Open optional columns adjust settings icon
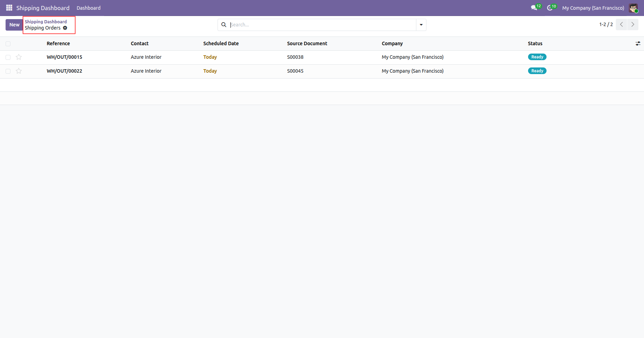The width and height of the screenshot is (644, 338). click(x=638, y=43)
